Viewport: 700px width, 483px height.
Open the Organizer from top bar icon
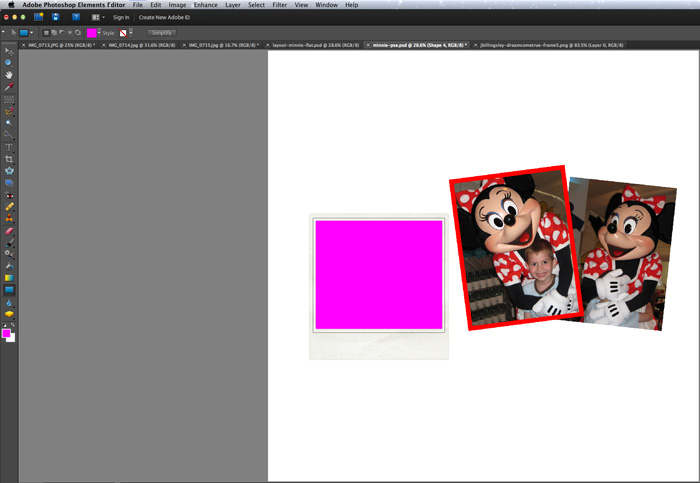(x=39, y=17)
